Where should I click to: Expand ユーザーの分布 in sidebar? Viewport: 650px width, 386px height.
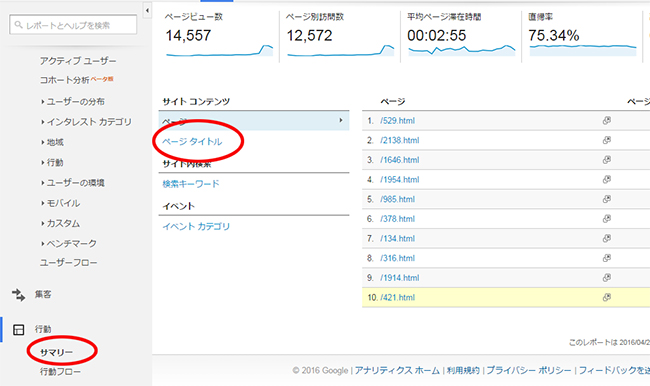point(73,102)
